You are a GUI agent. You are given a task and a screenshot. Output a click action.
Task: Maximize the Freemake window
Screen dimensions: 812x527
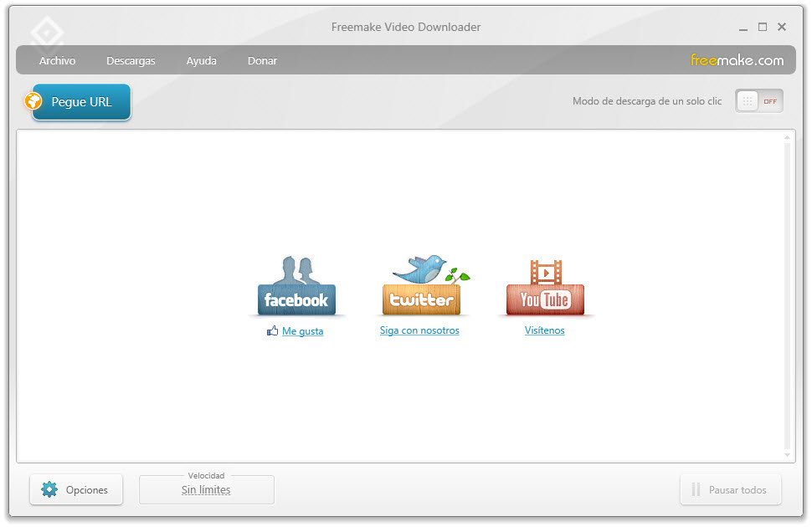coord(763,27)
